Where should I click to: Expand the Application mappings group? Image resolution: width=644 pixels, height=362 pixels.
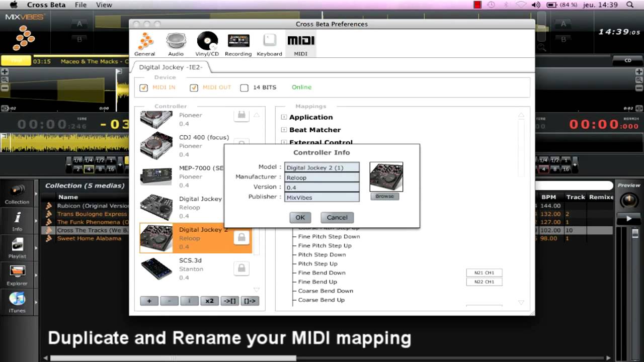coord(284,117)
